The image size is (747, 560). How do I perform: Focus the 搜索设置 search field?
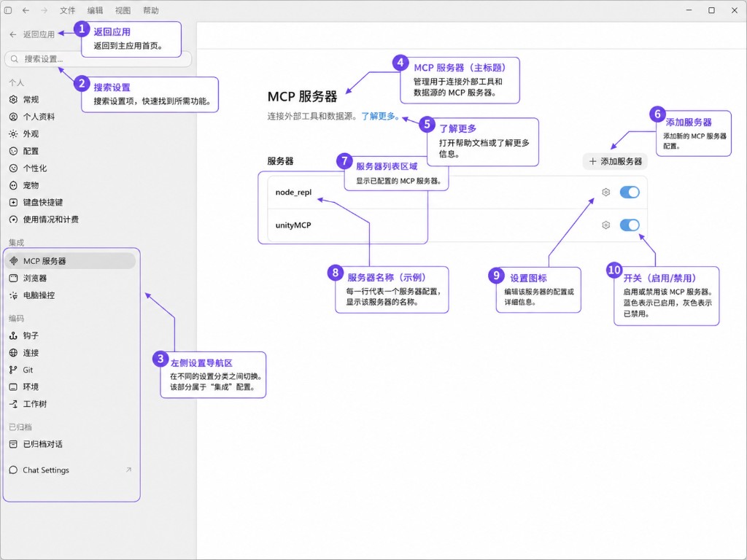(98, 59)
